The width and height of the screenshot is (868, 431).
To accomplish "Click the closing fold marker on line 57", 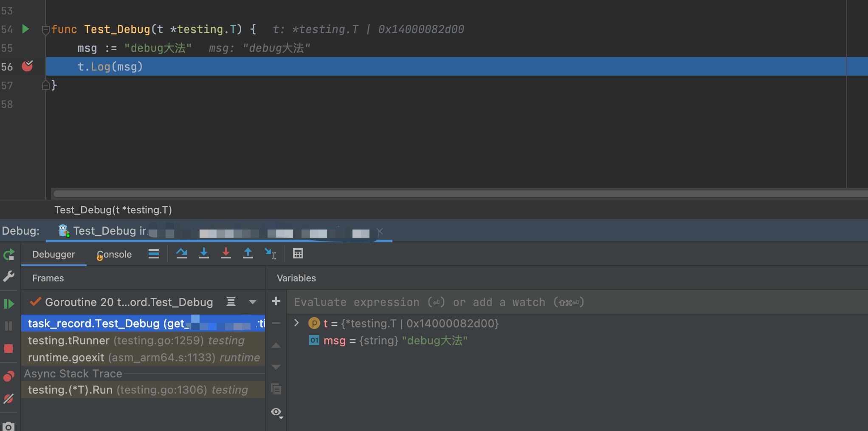I will 46,85.
